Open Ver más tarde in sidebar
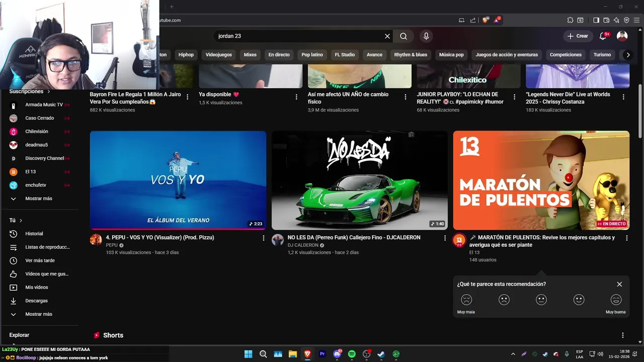 point(39,260)
